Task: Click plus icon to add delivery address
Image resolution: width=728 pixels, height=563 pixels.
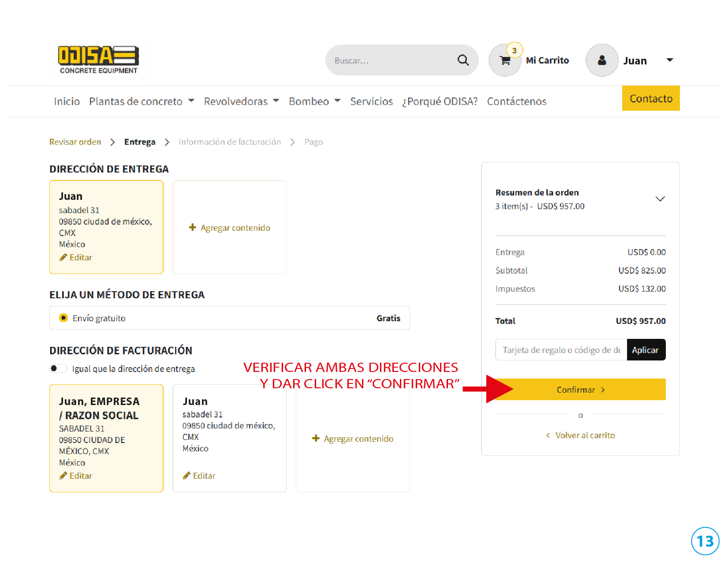Action: [x=192, y=227]
